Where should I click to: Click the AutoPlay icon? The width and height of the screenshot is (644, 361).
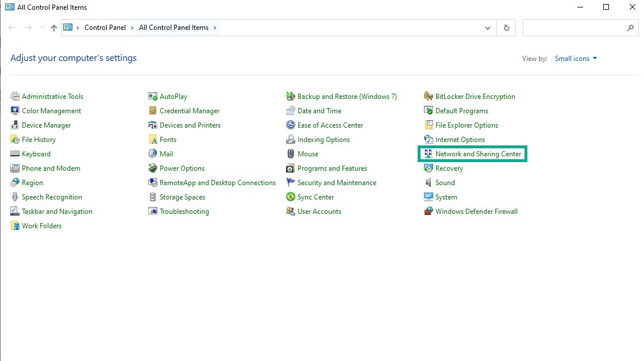pos(153,96)
